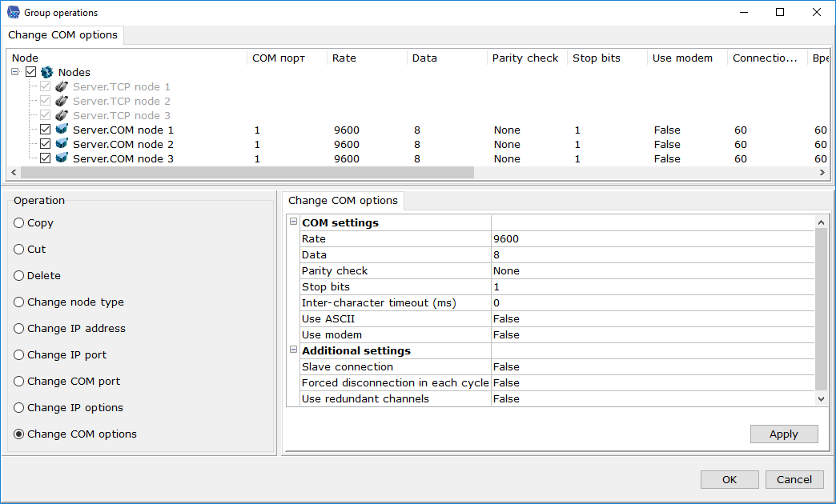The image size is (836, 504).
Task: Click the Server.COM node 2 icon
Action: point(62,144)
